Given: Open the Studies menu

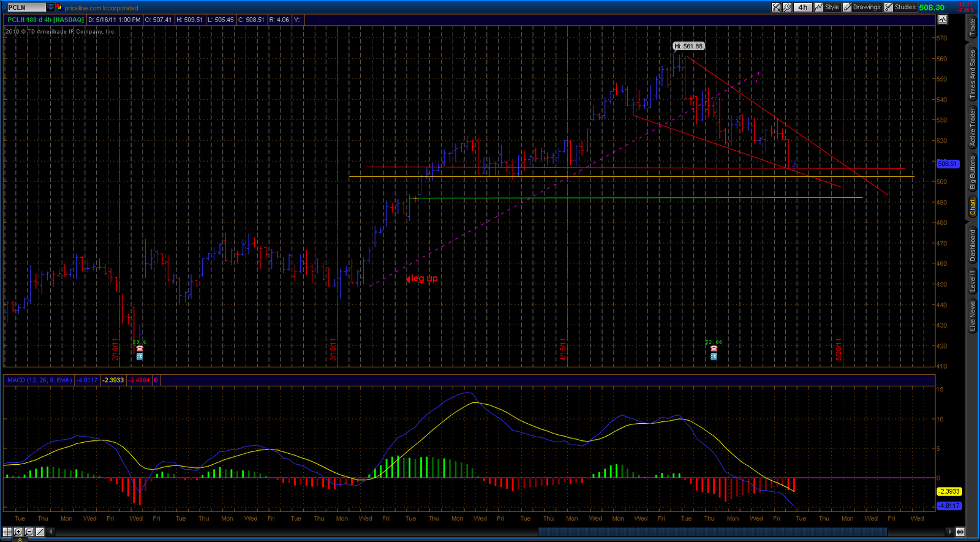Looking at the screenshot, I should point(900,7).
